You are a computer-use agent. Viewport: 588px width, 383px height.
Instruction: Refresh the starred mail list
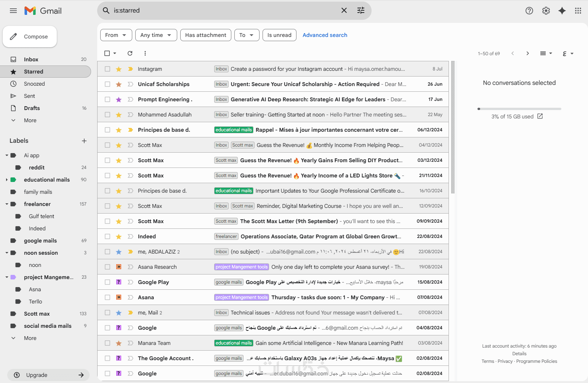[x=130, y=53]
